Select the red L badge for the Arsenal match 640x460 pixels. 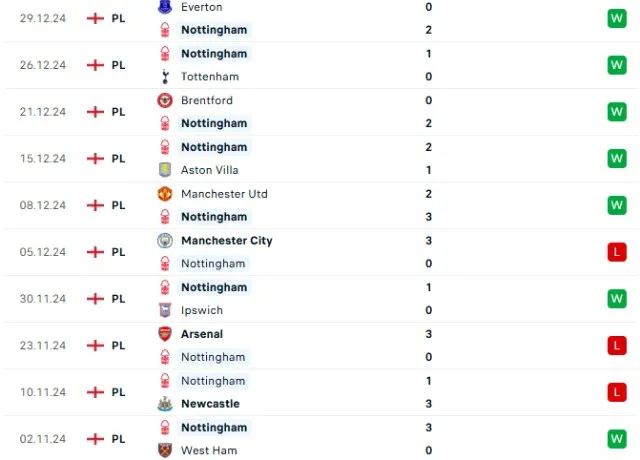pyautogui.click(x=616, y=345)
